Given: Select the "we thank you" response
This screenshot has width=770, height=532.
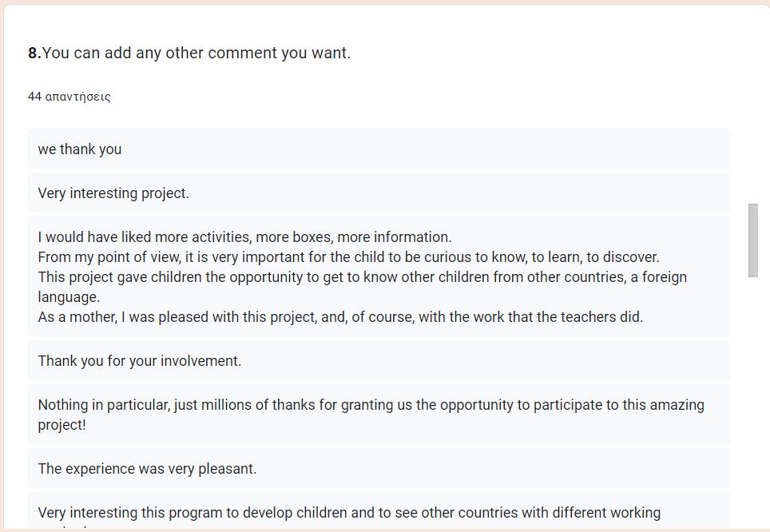Looking at the screenshot, I should [80, 149].
